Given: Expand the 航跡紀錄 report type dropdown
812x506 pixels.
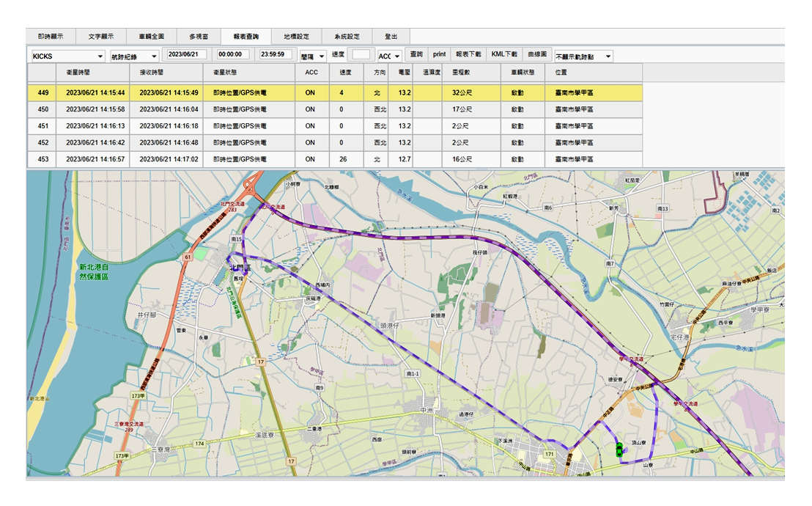Looking at the screenshot, I should tap(133, 56).
